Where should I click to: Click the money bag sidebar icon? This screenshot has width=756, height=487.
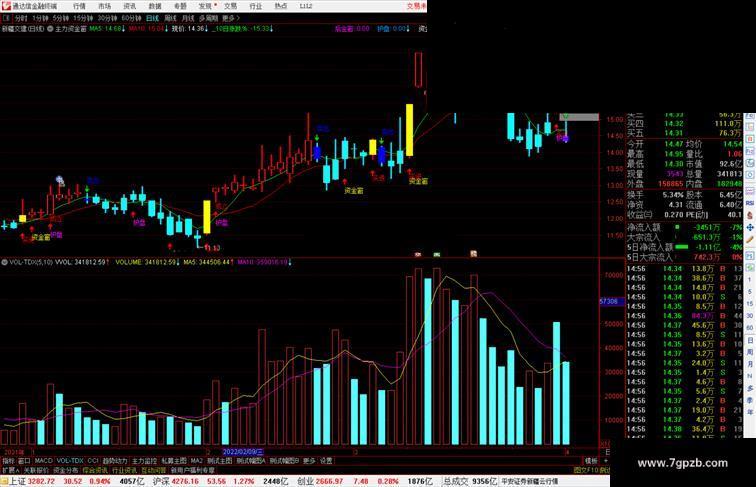click(x=750, y=216)
